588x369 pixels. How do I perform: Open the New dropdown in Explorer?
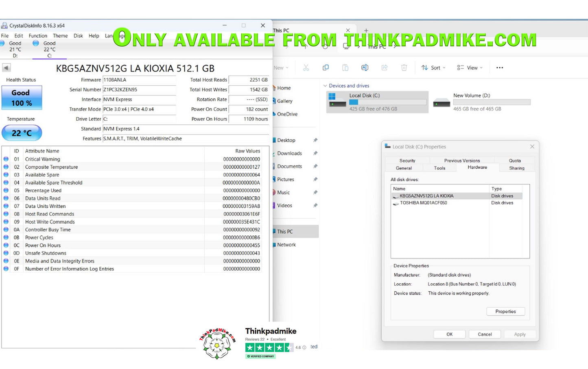(281, 67)
